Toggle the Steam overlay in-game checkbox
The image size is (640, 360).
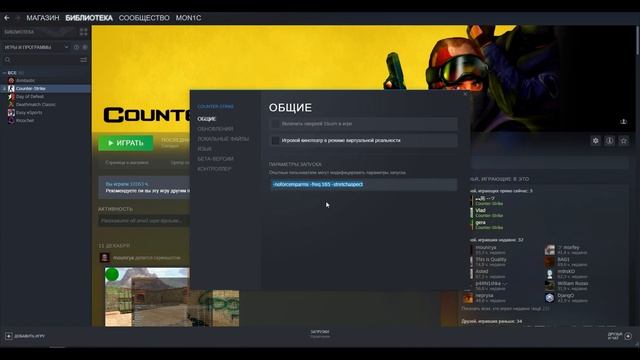coord(276,124)
